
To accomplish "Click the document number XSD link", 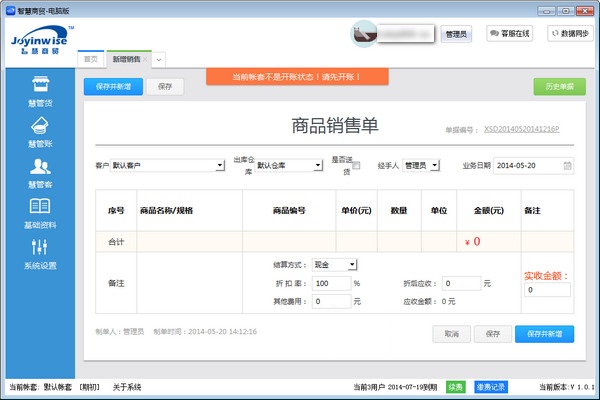I will coord(522,129).
